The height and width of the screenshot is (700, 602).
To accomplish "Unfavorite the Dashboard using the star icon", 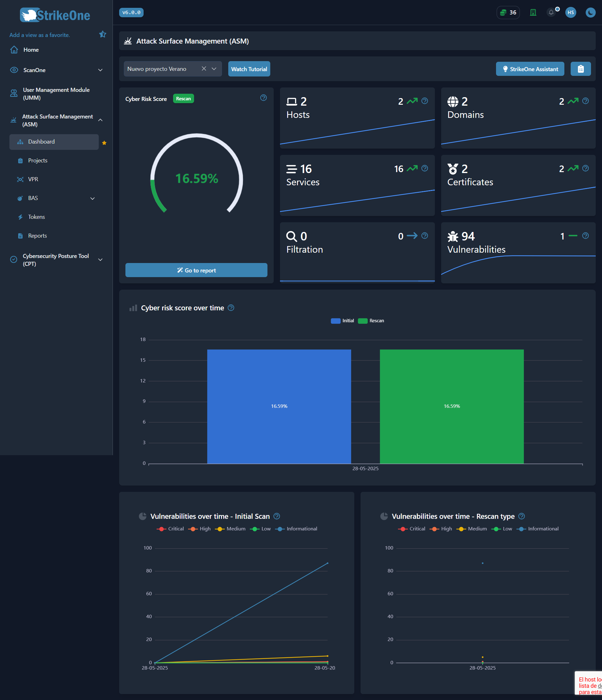I will pos(104,143).
